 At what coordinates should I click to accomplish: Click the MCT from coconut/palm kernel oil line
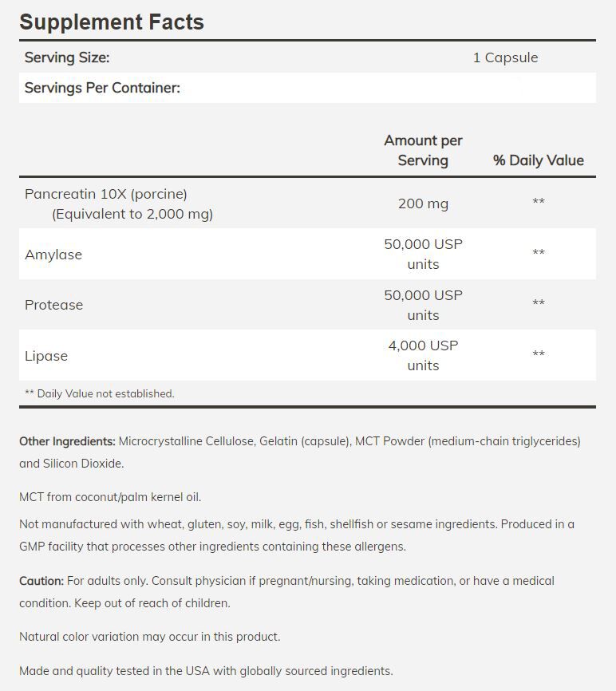[x=110, y=497]
